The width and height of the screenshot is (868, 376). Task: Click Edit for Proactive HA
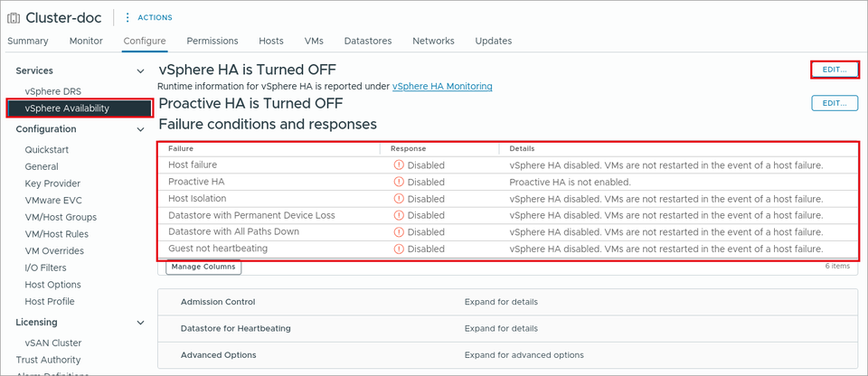pos(835,104)
